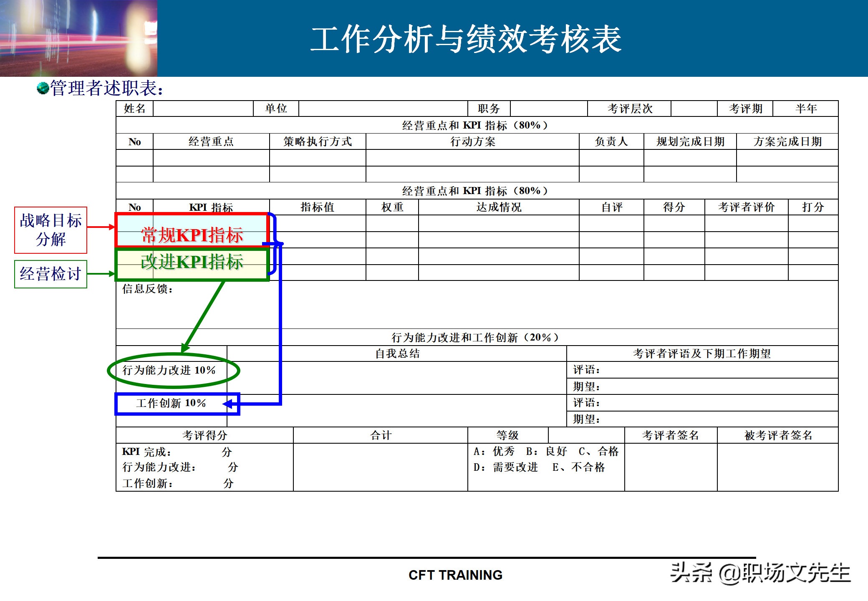The width and height of the screenshot is (868, 601).
Task: Click the green globe bullet icon
Action: click(43, 88)
